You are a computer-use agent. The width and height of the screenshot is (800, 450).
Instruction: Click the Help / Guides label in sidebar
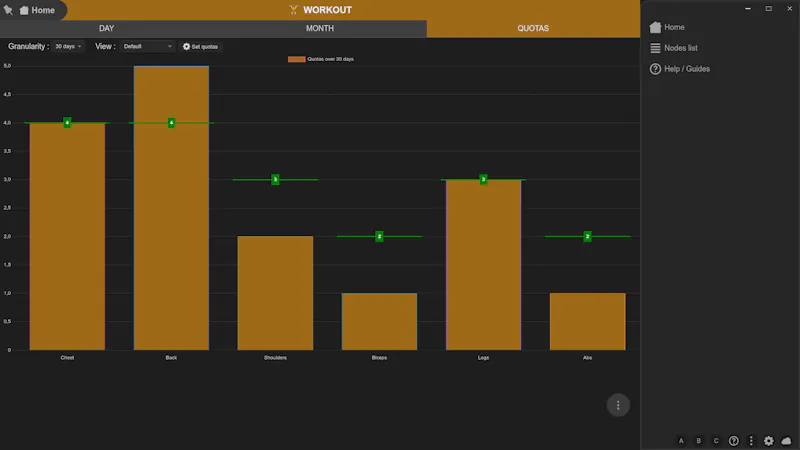click(687, 69)
